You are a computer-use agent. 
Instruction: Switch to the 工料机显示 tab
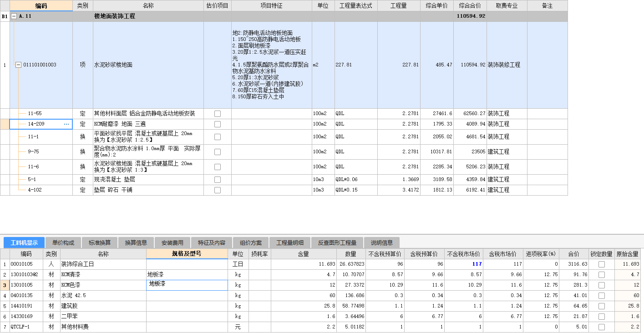24,242
